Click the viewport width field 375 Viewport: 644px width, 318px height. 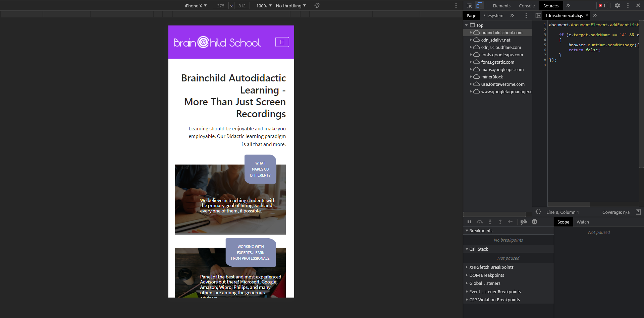tap(221, 6)
